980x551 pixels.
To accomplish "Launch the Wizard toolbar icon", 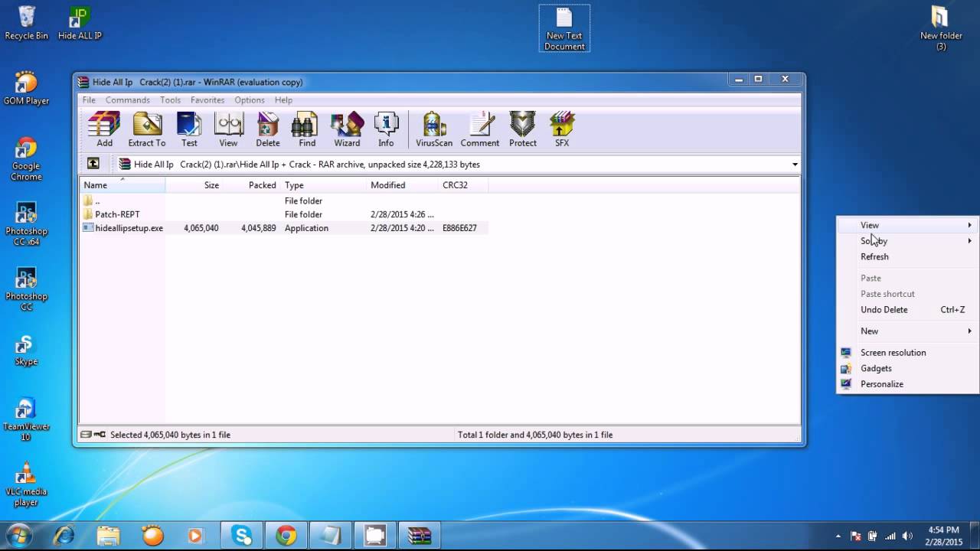I will pos(347,129).
